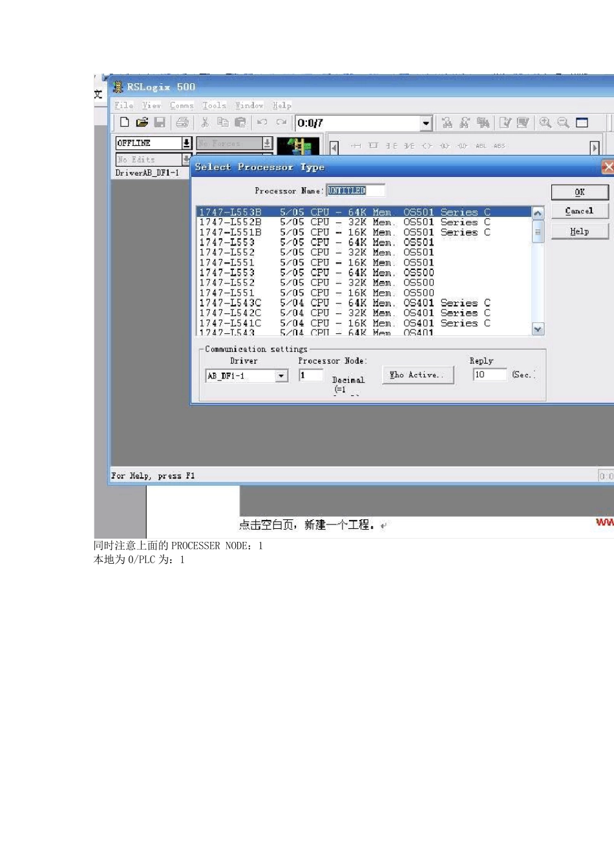The image size is (614, 868).
Task: Open the OFFLINE mode dropdown
Action: tap(187, 143)
